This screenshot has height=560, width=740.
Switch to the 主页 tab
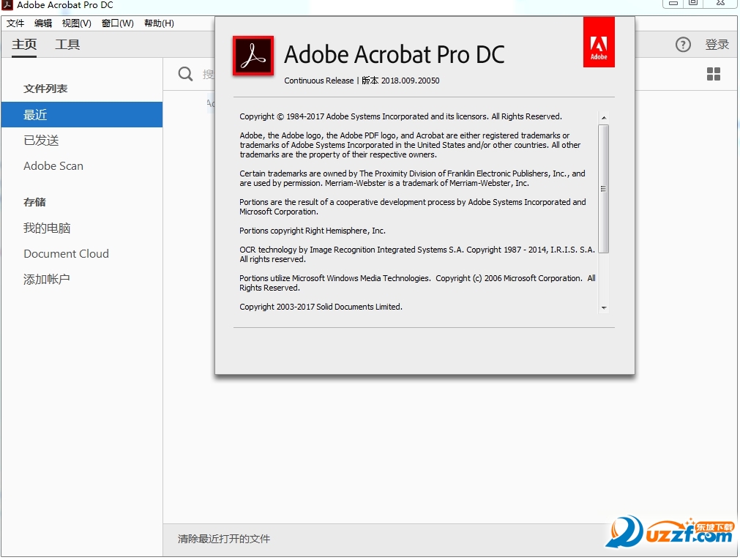click(23, 45)
